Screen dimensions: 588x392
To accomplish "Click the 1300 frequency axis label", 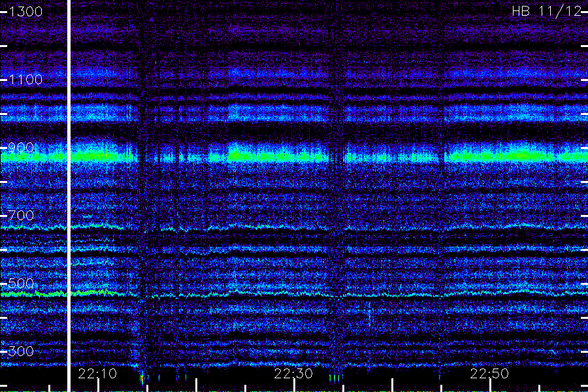I will (25, 12).
